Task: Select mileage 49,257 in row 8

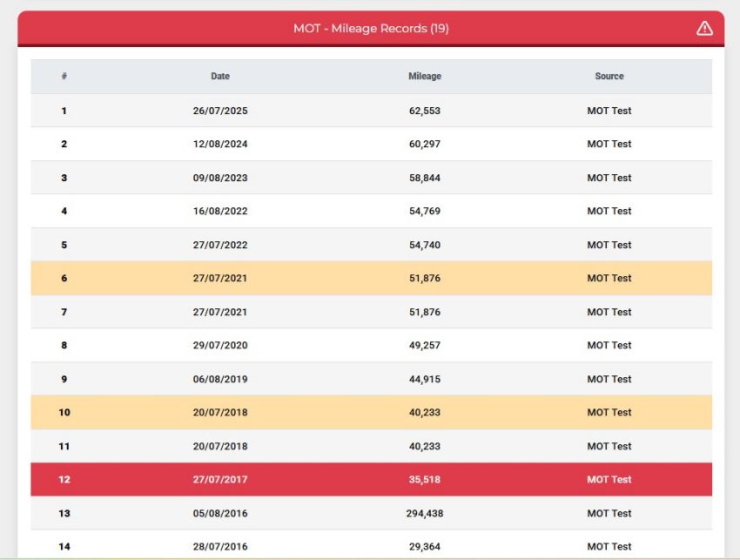Action: pyautogui.click(x=425, y=345)
